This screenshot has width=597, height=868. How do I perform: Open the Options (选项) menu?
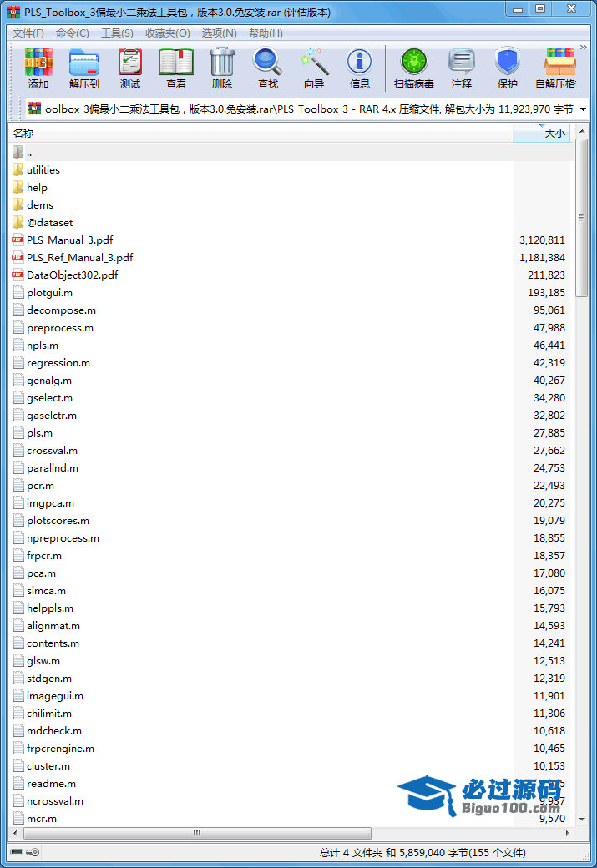(x=219, y=33)
